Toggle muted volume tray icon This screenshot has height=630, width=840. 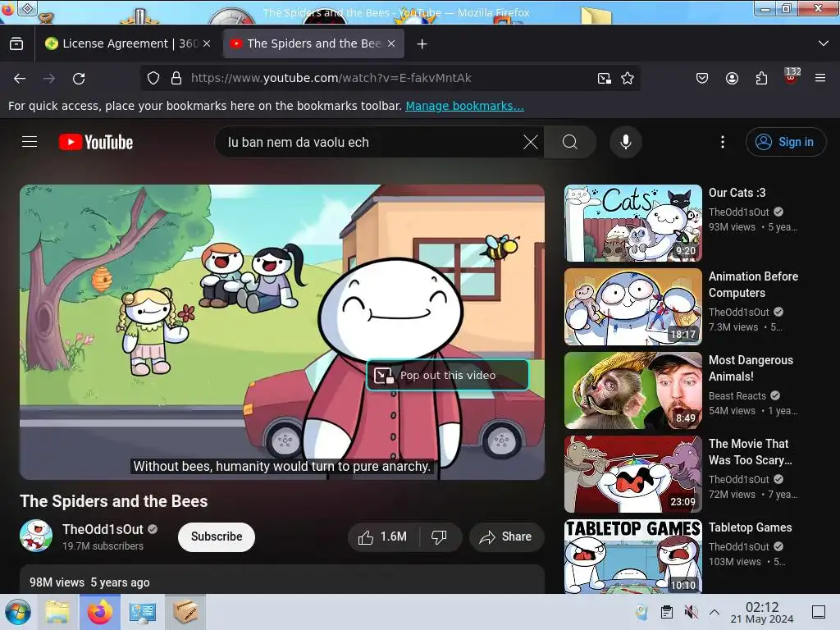pos(691,612)
